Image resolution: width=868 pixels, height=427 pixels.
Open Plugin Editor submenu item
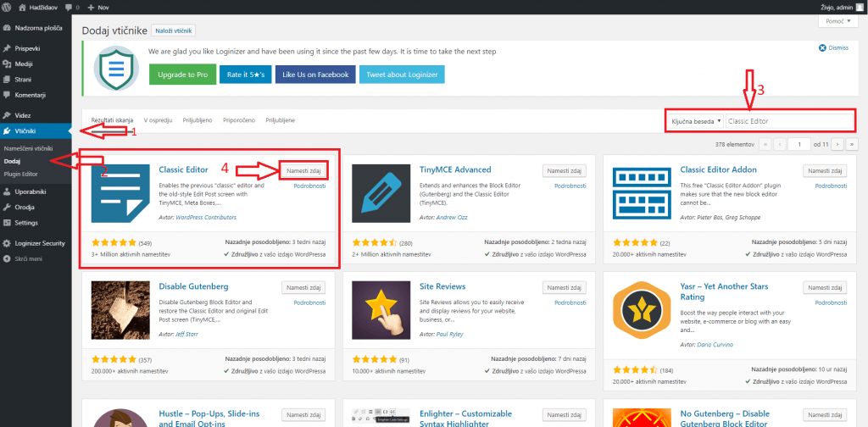click(20, 175)
